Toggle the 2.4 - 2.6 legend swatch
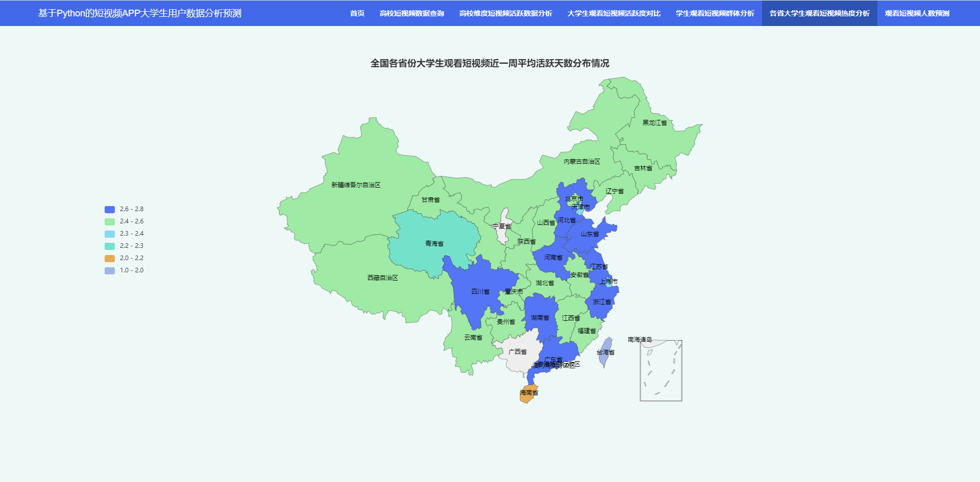The height and width of the screenshot is (482, 980). 110,221
